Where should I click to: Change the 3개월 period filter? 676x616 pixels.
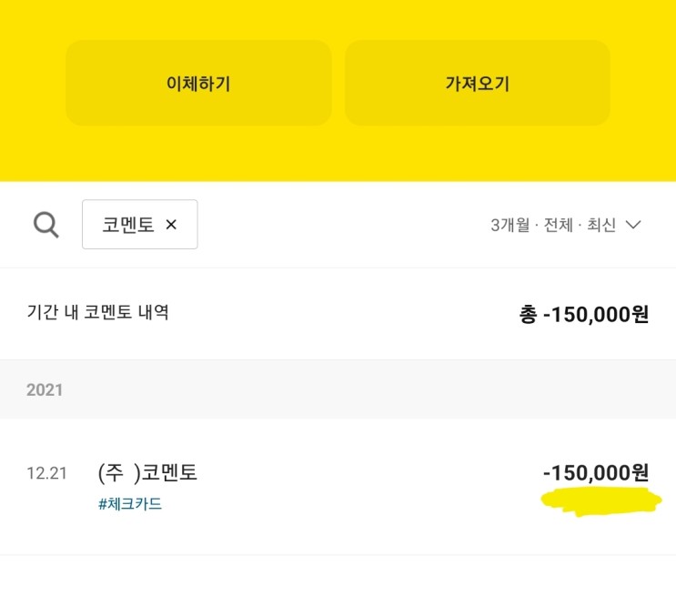510,225
